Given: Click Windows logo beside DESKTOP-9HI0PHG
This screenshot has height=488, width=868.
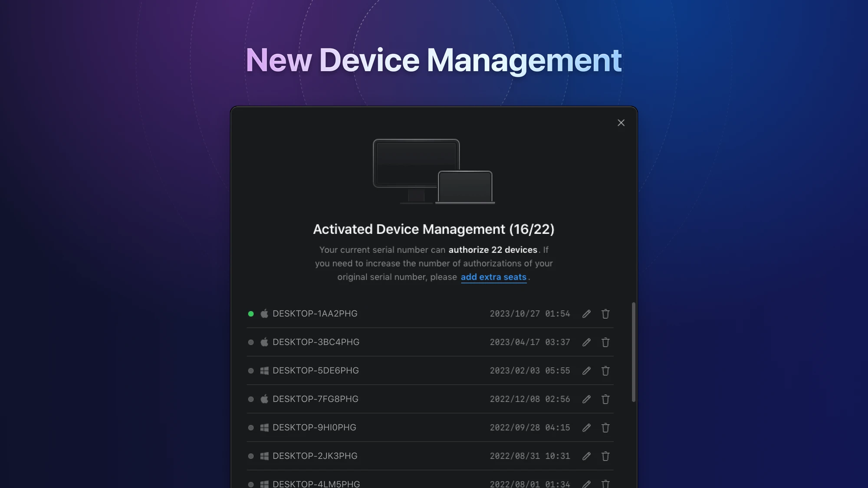Looking at the screenshot, I should [264, 427].
